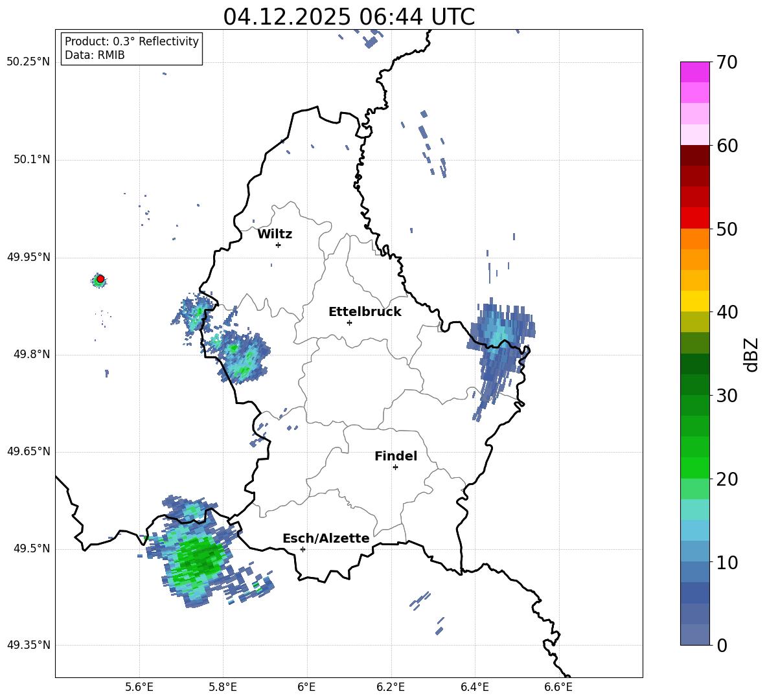
Task: Click the colorbar value 40
Action: [727, 312]
